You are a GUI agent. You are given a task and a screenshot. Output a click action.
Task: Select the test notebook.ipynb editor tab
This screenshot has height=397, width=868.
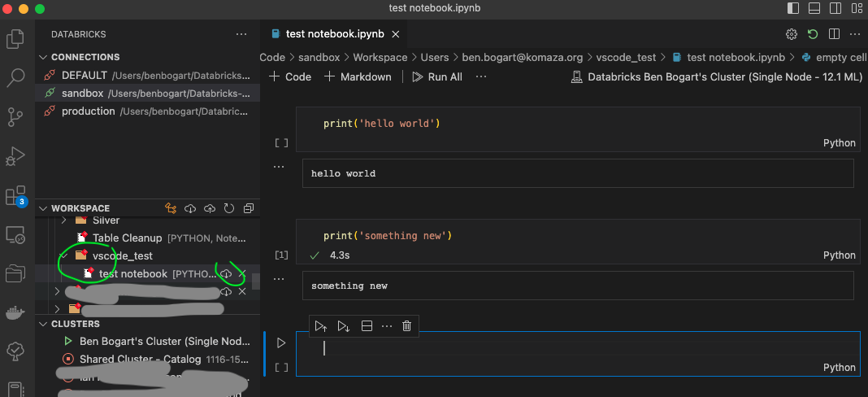point(334,34)
